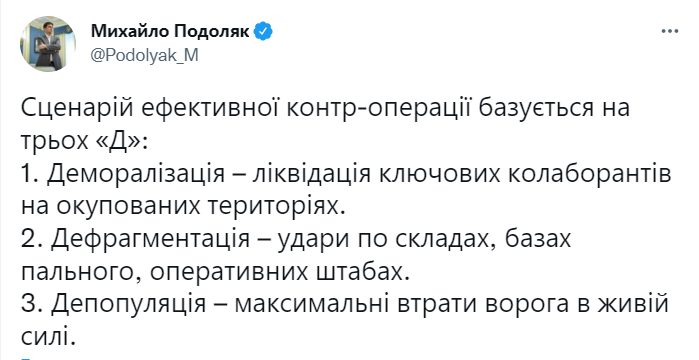This screenshot has height=360, width=699.
Task: Open the three-dot more options menu
Action: click(670, 32)
